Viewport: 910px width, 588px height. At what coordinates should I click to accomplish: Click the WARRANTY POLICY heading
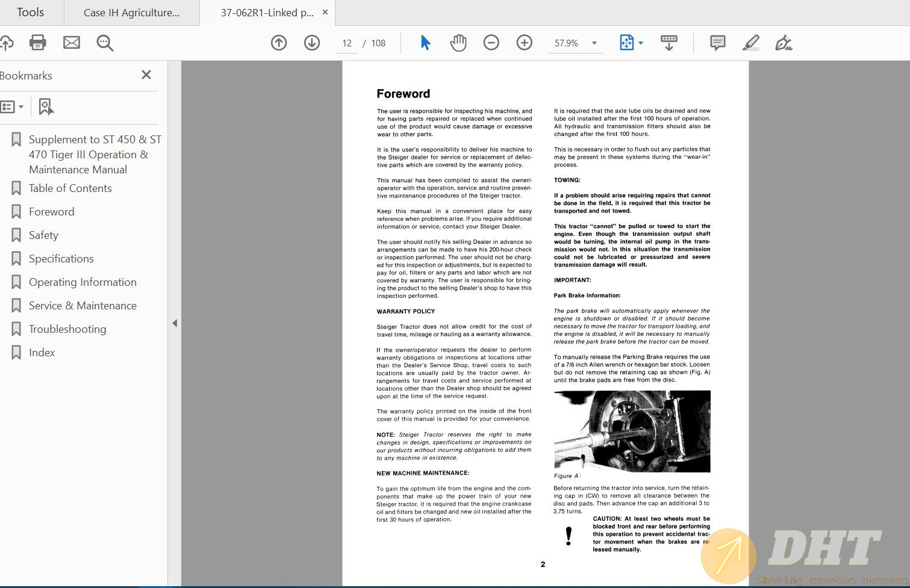coord(405,311)
